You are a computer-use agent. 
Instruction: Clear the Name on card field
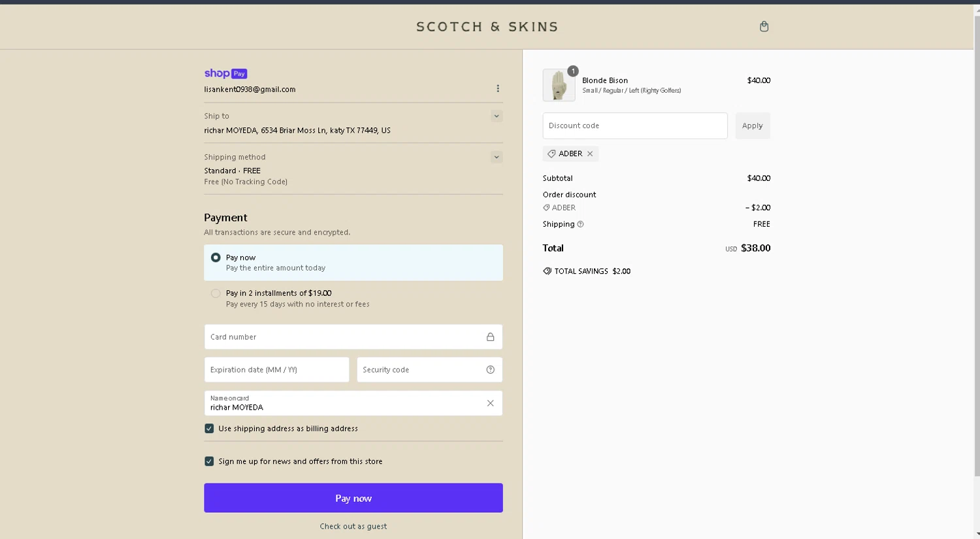(x=490, y=403)
